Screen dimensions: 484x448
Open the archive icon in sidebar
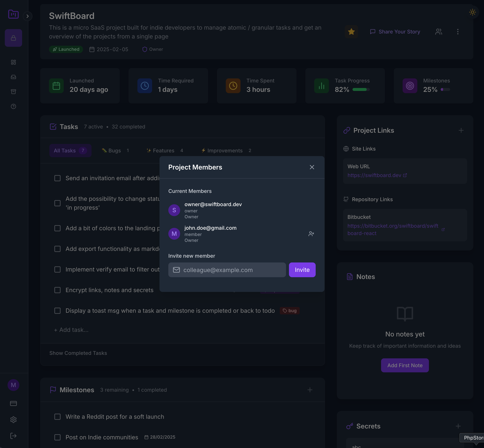tap(13, 92)
